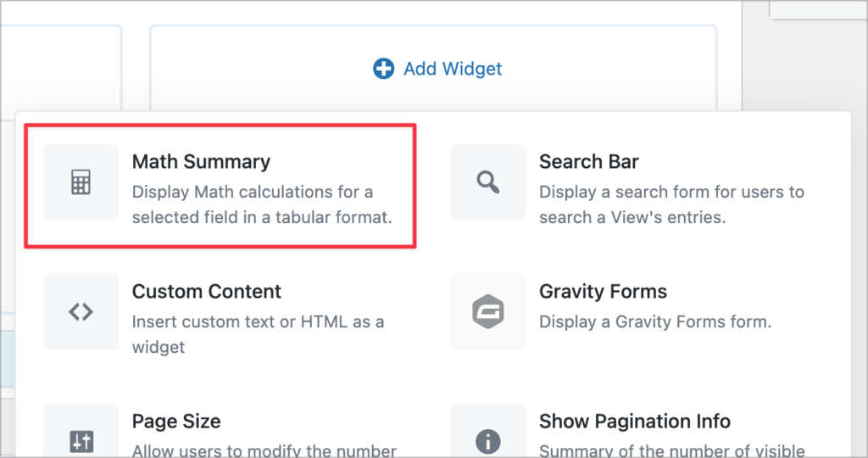Click 'Allow users to modify the number' text
This screenshot has height=458, width=868.
point(264,450)
